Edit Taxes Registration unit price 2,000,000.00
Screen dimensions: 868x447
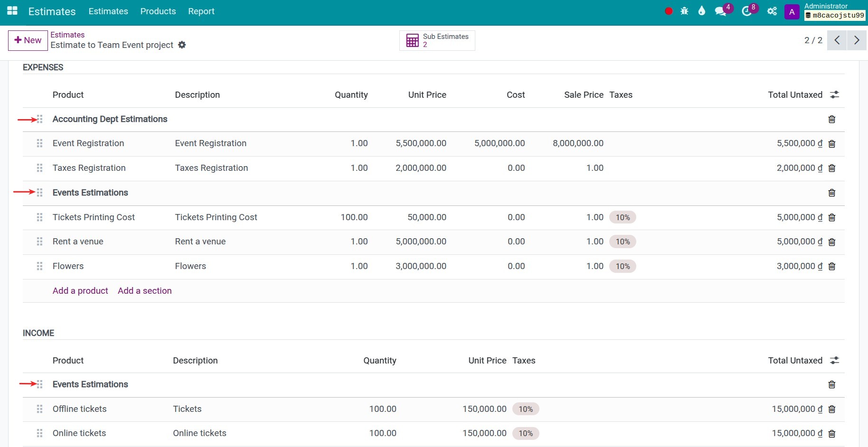421,168
